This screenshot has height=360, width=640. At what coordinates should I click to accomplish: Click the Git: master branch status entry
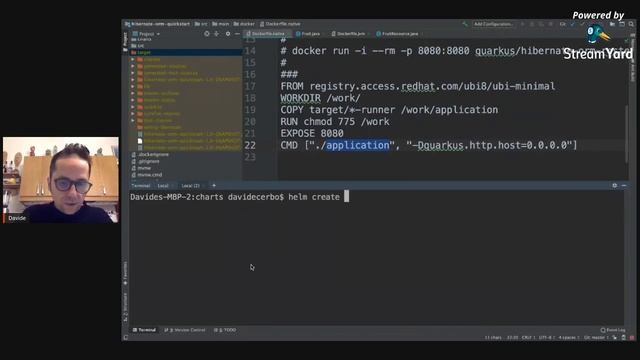[x=596, y=338]
